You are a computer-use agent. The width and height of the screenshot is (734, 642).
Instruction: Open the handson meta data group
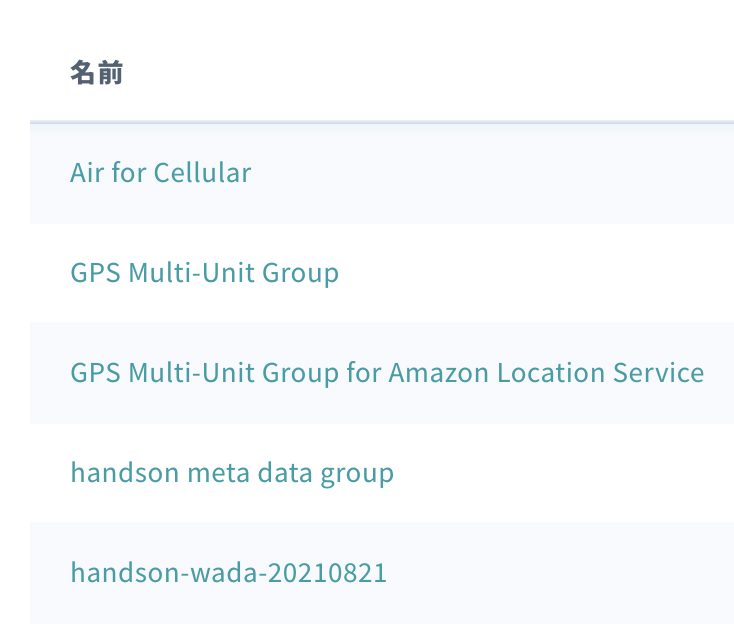click(x=232, y=472)
